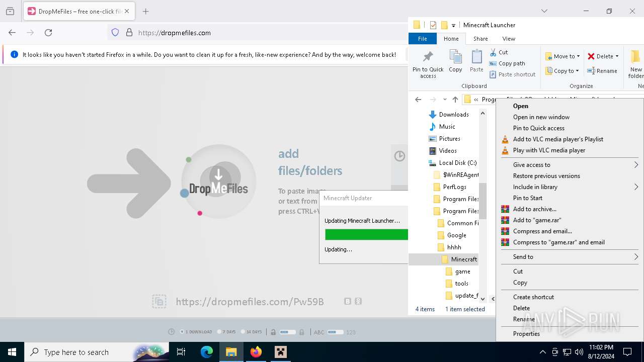Switch to Share ribbon tab
The width and height of the screenshot is (644, 362).
[x=480, y=39]
